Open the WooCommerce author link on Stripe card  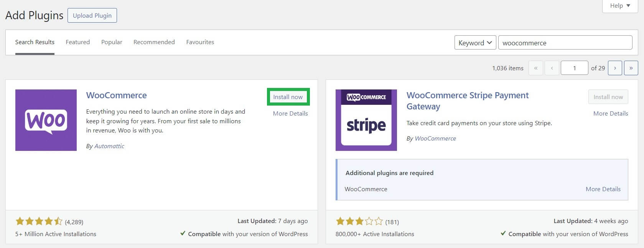tap(435, 138)
